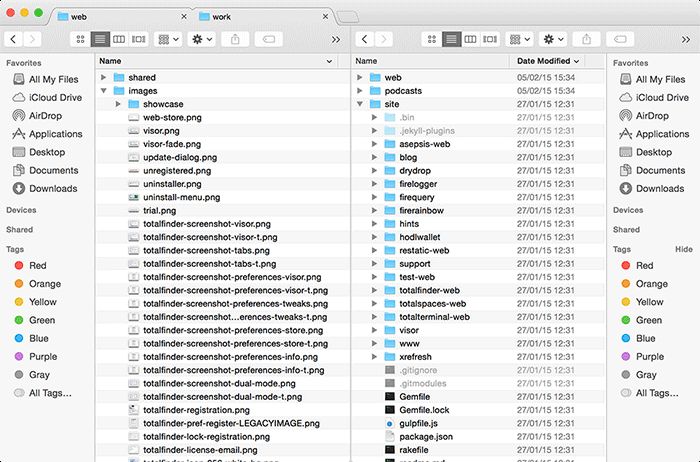The image size is (700, 462).
Task: Sort by Name column in left pane
Action: point(217,61)
